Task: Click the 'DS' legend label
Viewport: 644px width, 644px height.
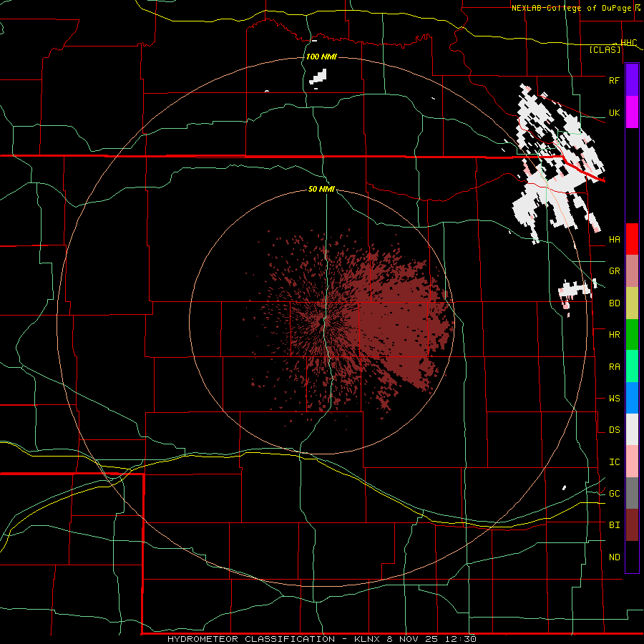Action: pos(614,430)
